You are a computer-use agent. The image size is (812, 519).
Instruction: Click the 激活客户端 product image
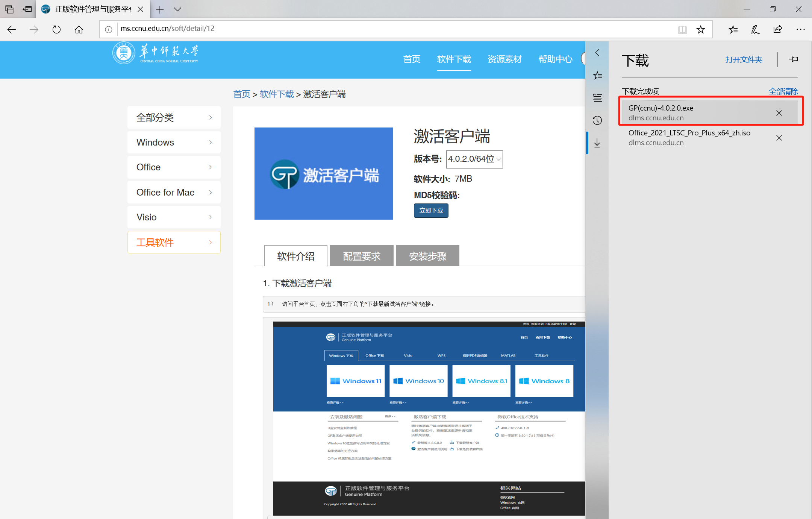324,173
